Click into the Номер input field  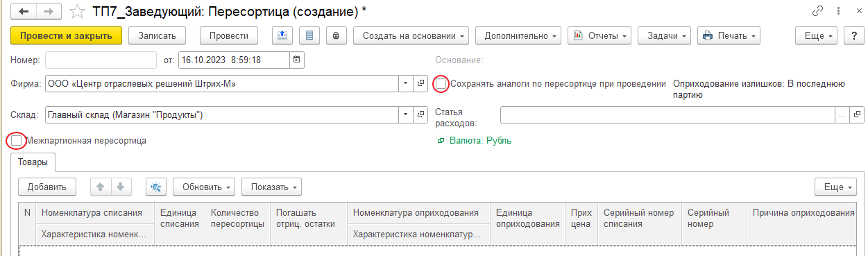tap(101, 60)
